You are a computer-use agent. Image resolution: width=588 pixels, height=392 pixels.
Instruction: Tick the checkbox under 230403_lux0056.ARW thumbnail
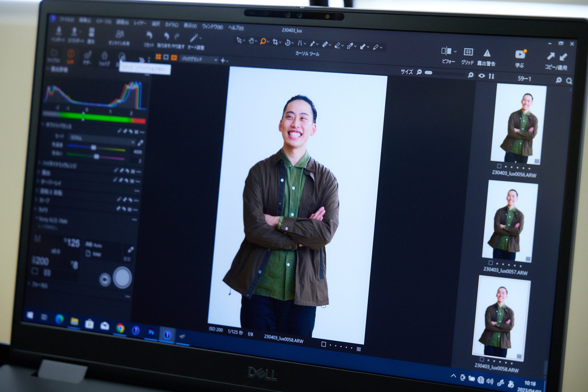coord(499,166)
